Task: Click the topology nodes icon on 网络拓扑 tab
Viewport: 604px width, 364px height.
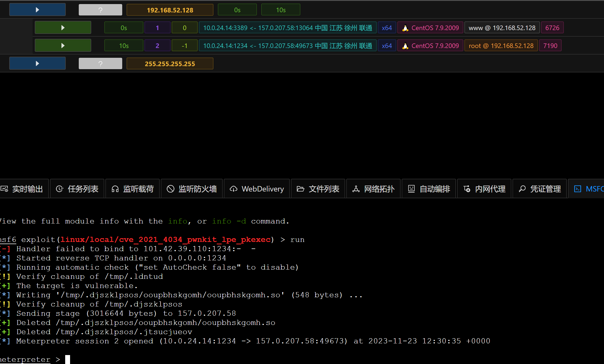Action: pyautogui.click(x=356, y=189)
